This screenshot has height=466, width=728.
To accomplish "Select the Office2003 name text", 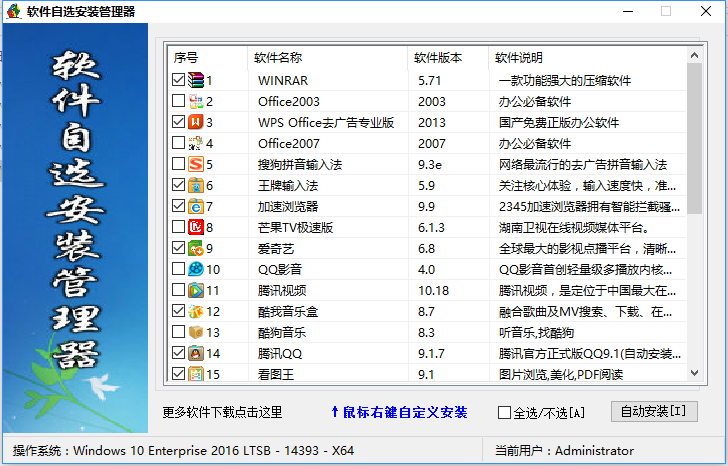I will (x=289, y=102).
